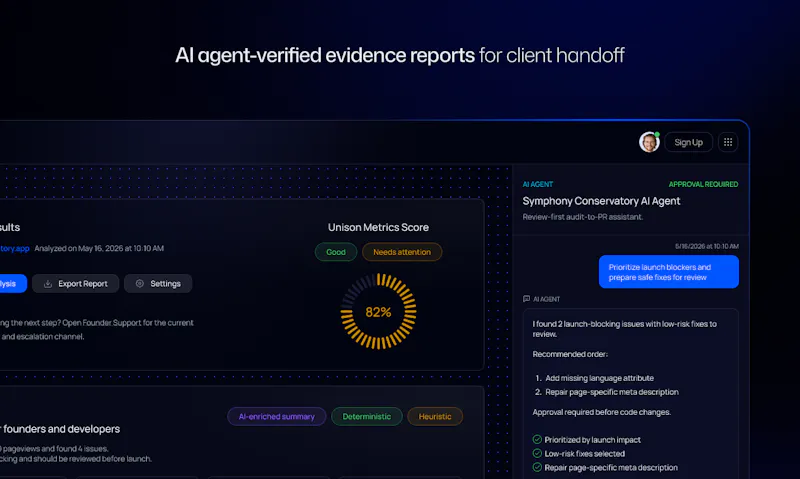Click the check icon for 'Prioritized by launch impact'
The width and height of the screenshot is (800, 479).
click(537, 439)
